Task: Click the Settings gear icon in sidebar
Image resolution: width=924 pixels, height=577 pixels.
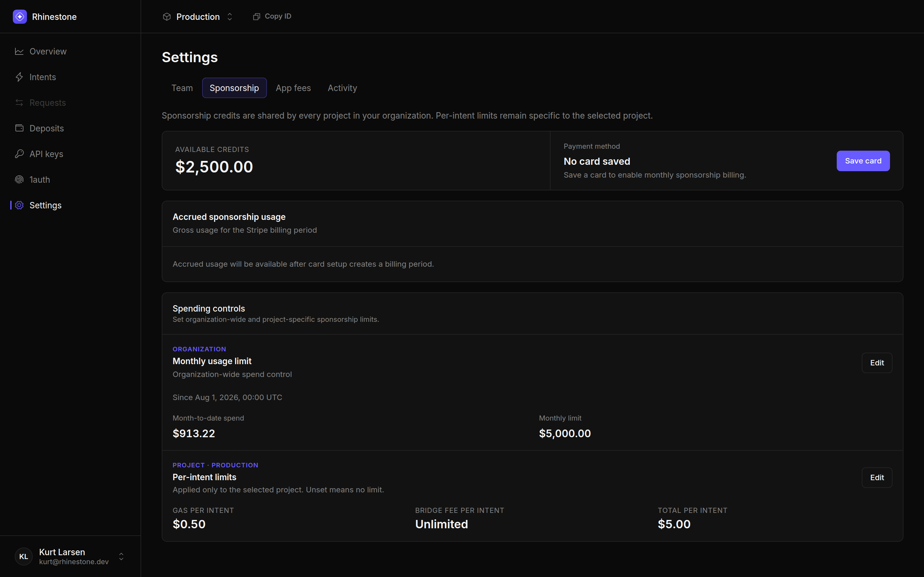Action: [19, 205]
